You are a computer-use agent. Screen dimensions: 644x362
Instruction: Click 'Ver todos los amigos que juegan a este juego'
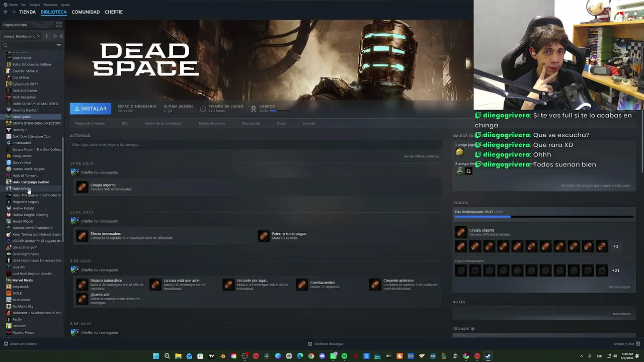[x=596, y=186]
